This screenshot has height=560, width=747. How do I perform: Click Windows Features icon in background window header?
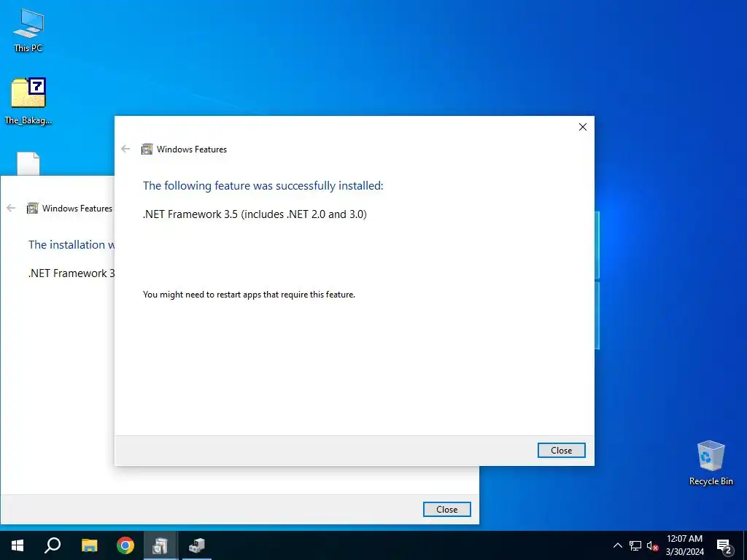click(32, 208)
